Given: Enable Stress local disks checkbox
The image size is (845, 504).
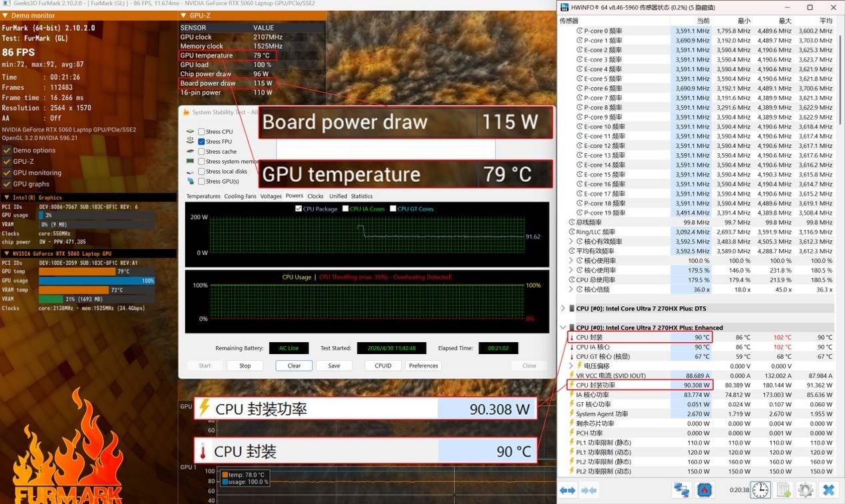Looking at the screenshot, I should 201,171.
